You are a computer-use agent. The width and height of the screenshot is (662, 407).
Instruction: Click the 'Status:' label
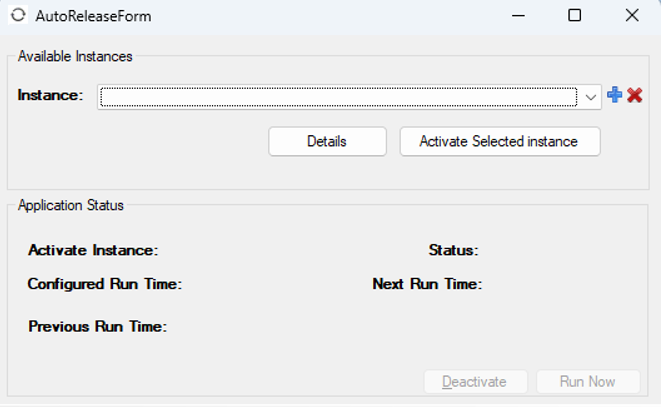(x=453, y=250)
